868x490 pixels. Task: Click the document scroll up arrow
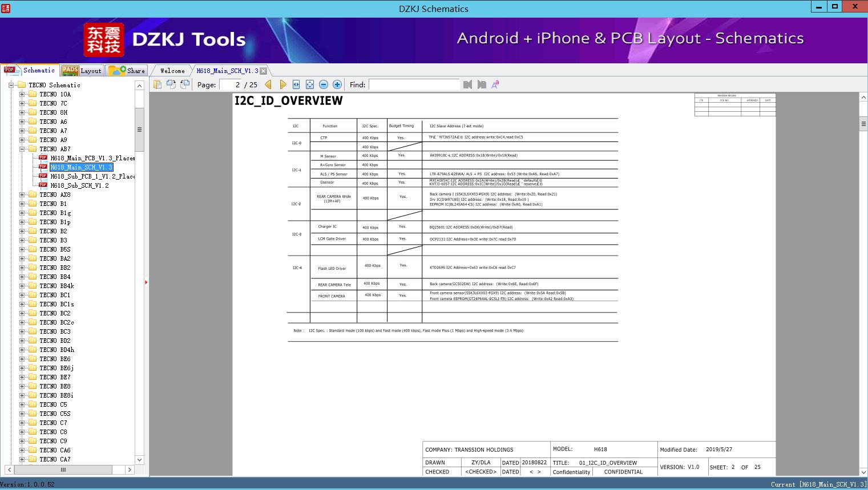[863, 98]
